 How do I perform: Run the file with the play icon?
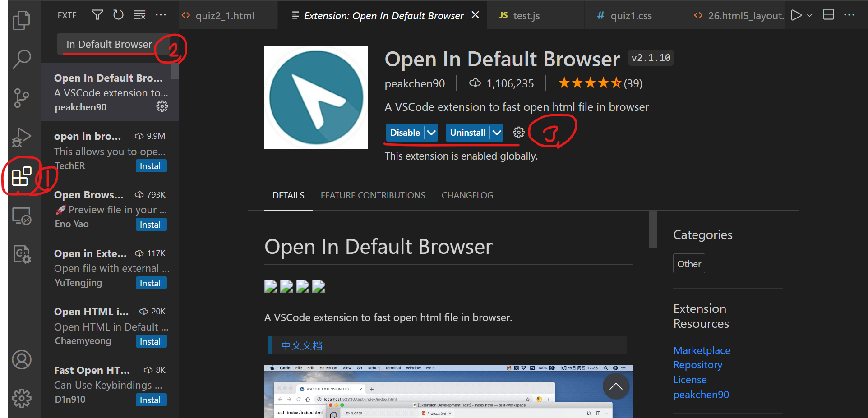point(796,15)
